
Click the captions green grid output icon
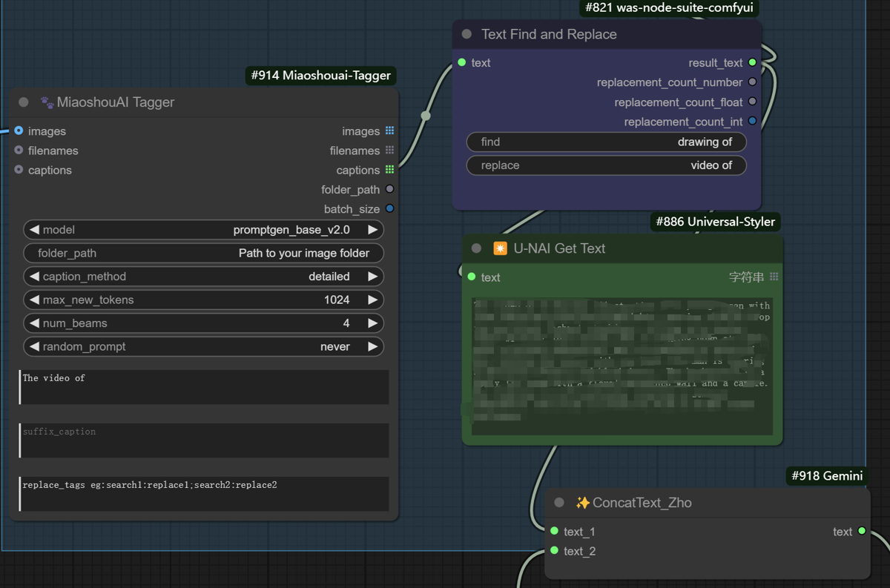pos(389,170)
